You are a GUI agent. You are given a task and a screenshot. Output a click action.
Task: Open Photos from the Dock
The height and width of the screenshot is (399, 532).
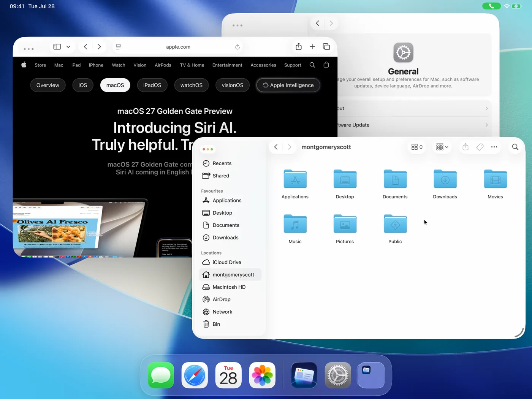coord(262,375)
